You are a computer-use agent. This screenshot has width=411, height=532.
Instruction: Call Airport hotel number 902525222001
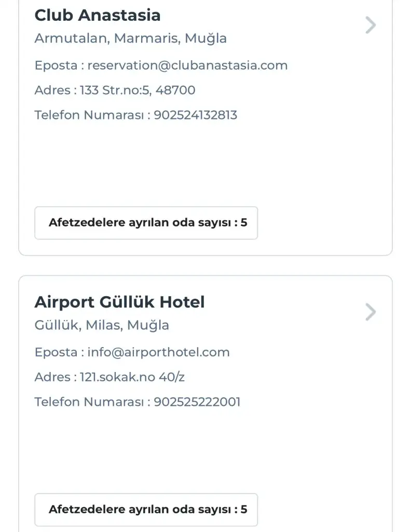click(x=197, y=402)
